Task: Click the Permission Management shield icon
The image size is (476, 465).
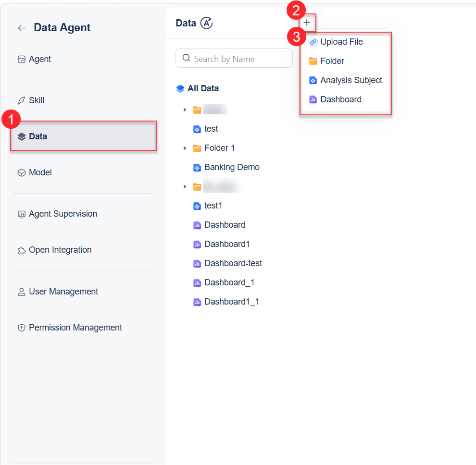Action: [x=22, y=328]
